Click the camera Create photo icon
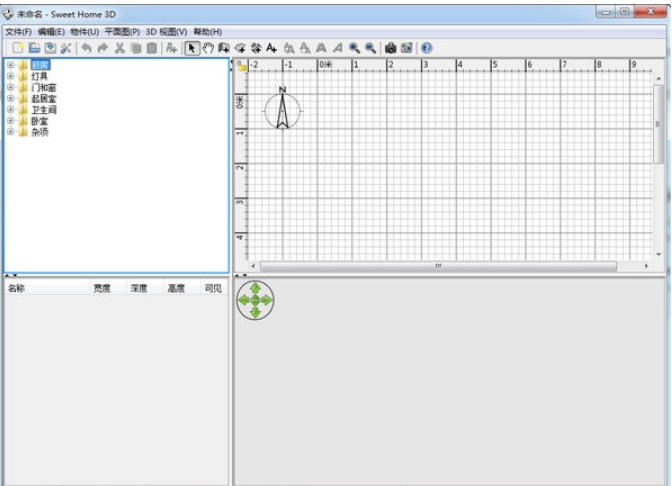 (x=390, y=47)
